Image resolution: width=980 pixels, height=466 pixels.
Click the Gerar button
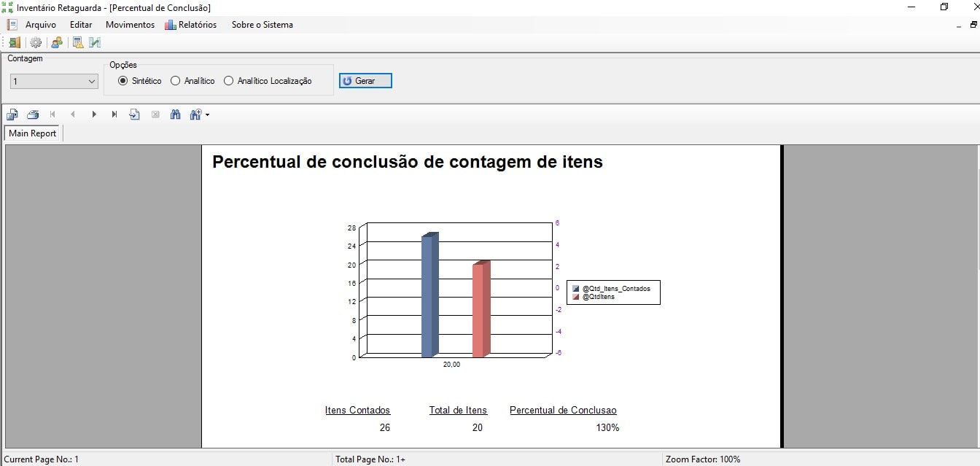365,81
